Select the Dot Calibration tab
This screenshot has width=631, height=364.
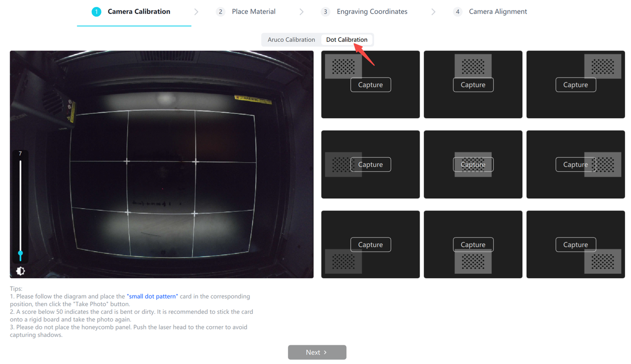click(x=347, y=39)
